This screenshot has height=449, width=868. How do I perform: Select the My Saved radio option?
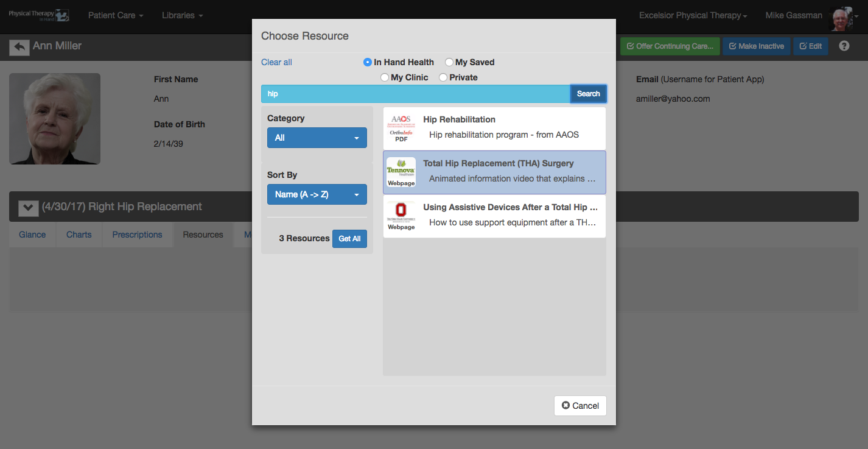(449, 62)
